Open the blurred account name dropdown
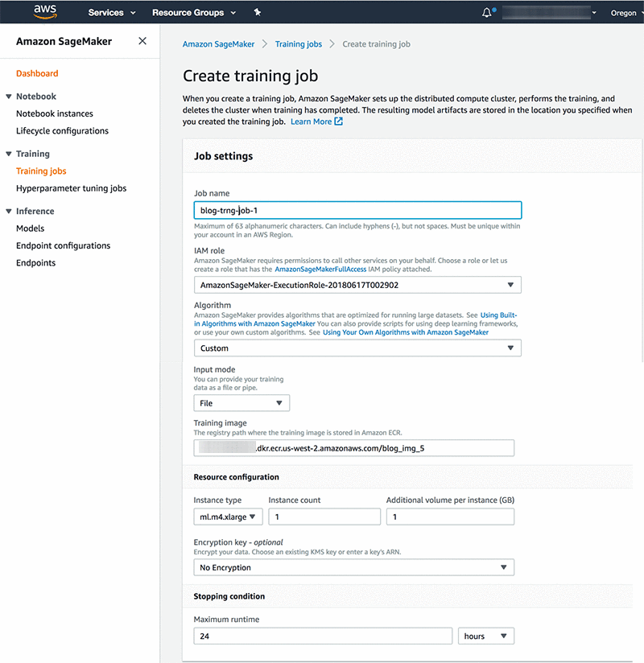Viewport: 644px width, 663px height. (549, 13)
